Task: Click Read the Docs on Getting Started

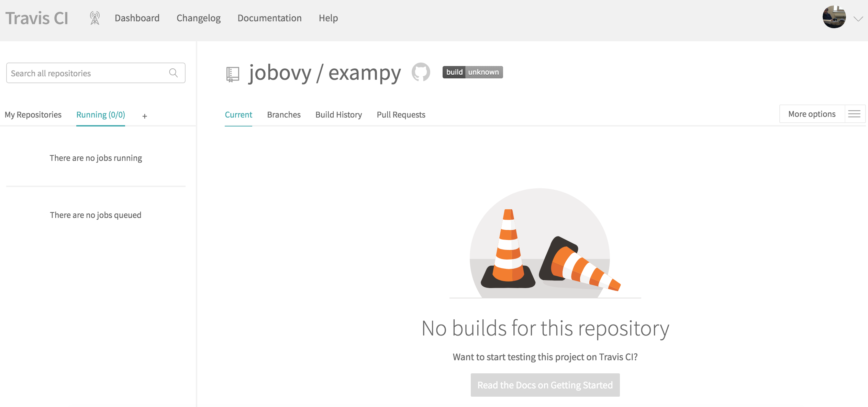Action: [545, 385]
